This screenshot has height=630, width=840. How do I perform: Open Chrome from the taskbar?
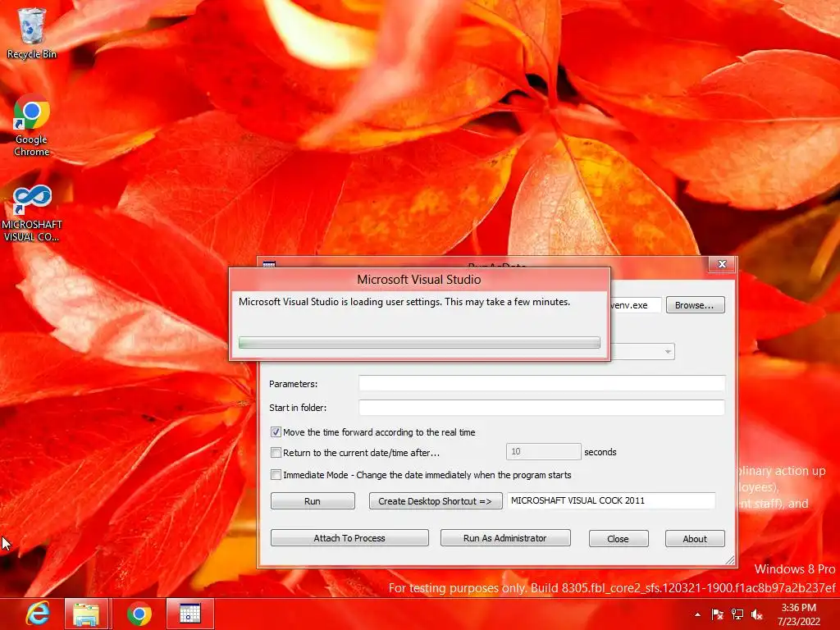click(x=139, y=614)
